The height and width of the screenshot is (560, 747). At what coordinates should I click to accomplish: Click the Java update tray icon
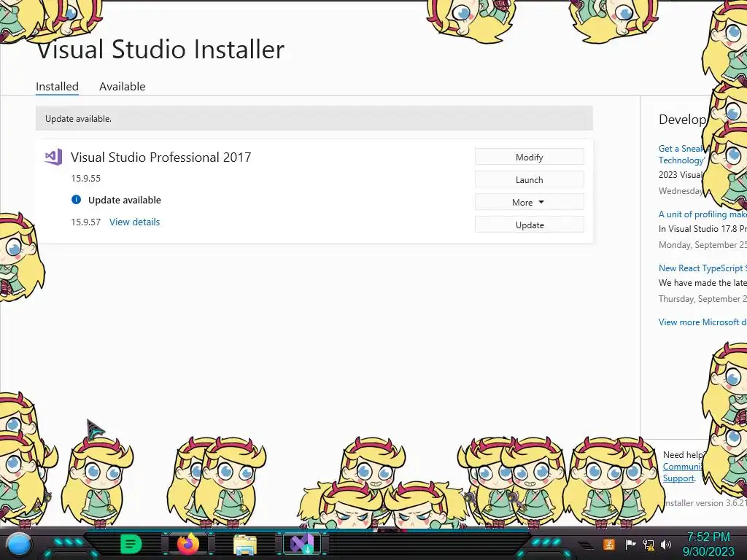coord(609,544)
